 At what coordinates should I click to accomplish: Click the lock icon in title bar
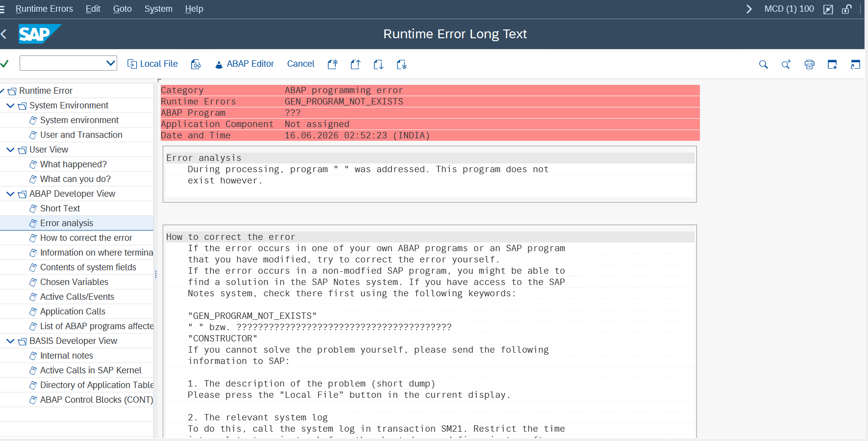click(846, 9)
